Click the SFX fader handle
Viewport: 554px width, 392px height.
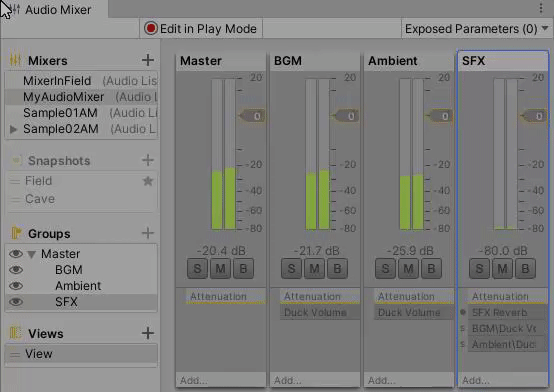pos(534,116)
